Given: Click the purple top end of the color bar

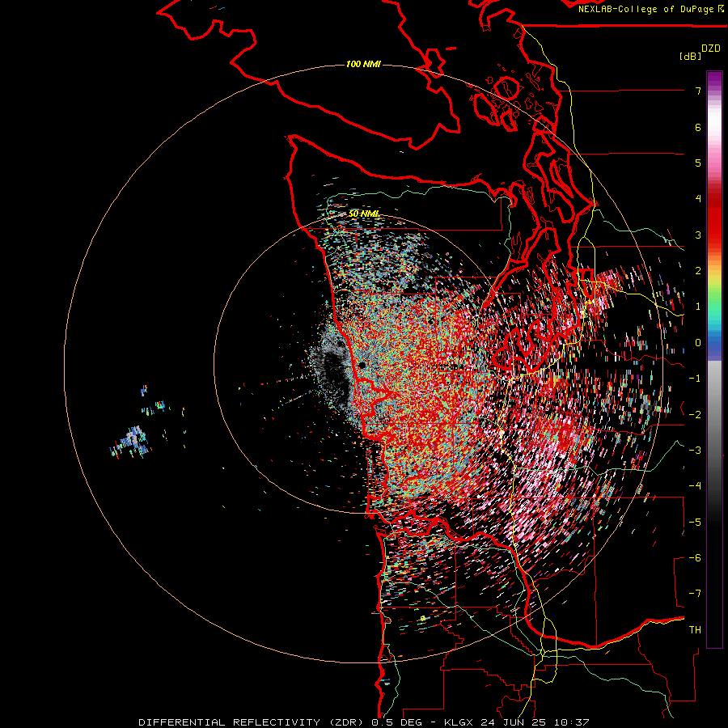Looking at the screenshot, I should (714, 79).
